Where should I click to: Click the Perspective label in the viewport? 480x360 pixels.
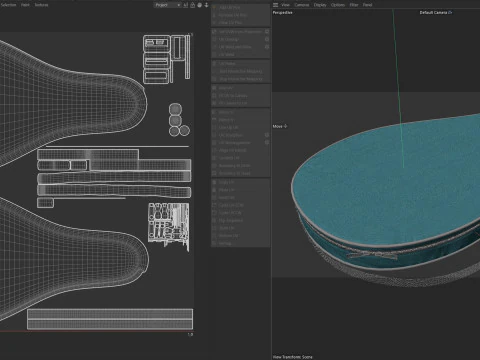(x=283, y=12)
